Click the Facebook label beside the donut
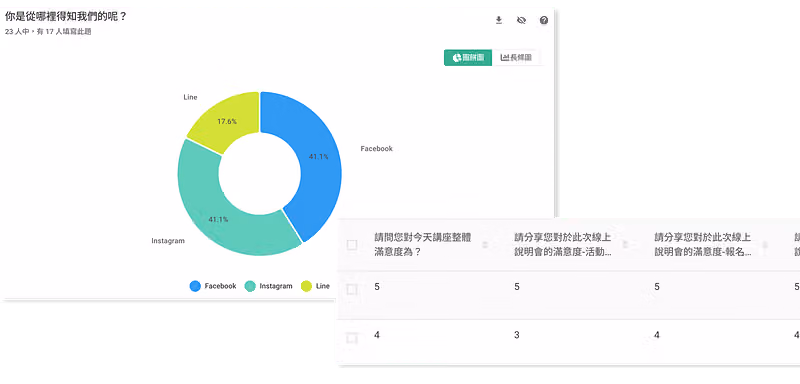The height and width of the screenshot is (384, 800). (x=377, y=149)
